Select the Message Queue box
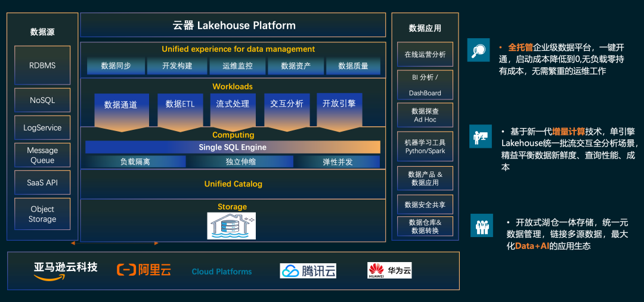The image size is (644, 302). [42, 155]
